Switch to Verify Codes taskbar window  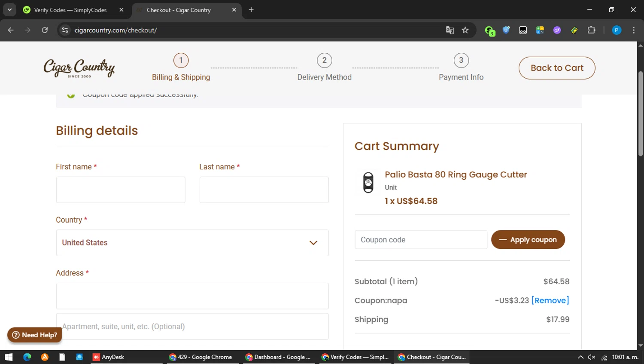coord(355,357)
